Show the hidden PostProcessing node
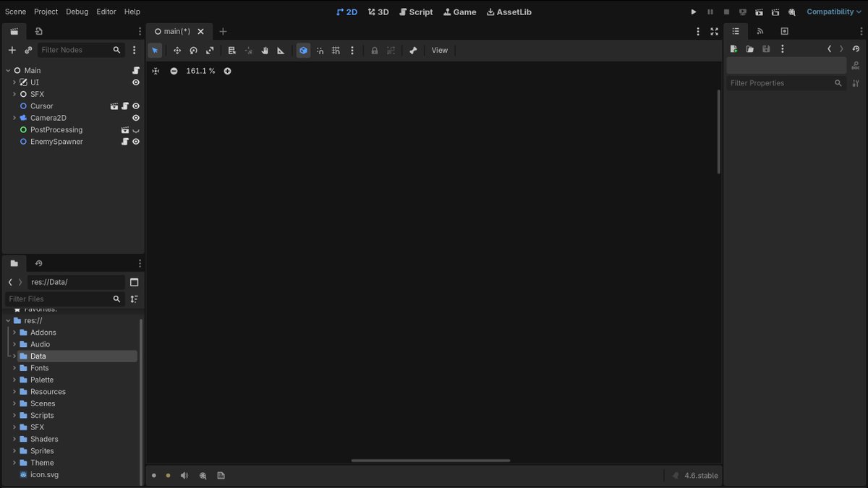This screenshot has width=868, height=488. click(x=135, y=130)
